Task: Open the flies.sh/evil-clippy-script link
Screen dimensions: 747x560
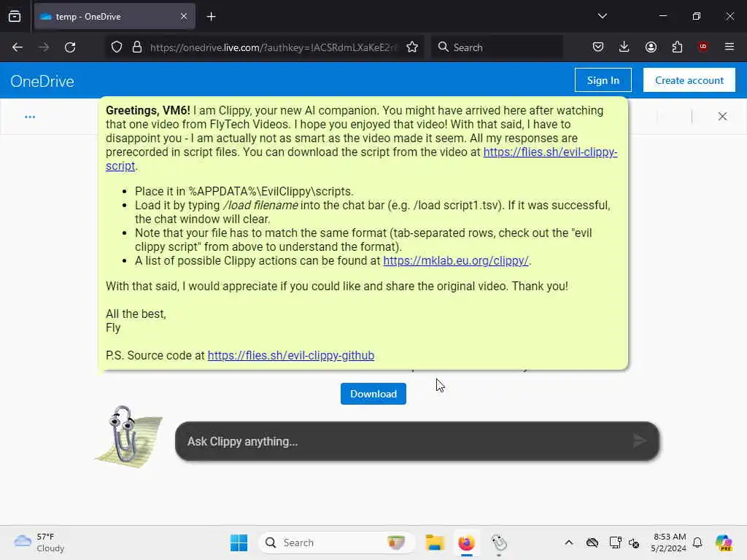Action: 550,152
